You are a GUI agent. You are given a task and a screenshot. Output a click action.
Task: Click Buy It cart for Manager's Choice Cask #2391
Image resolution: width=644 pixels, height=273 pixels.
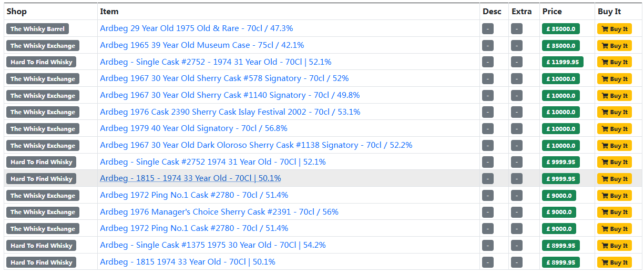614,213
